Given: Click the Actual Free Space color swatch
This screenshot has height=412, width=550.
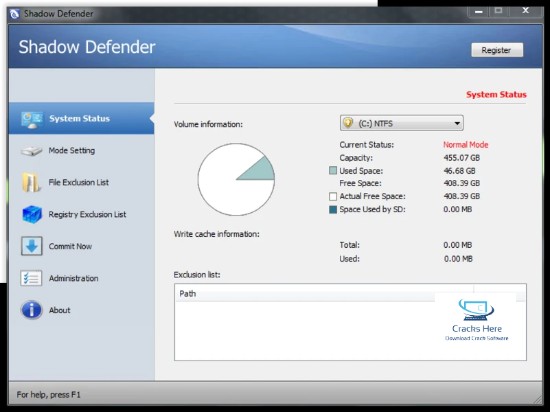Looking at the screenshot, I should 333,196.
